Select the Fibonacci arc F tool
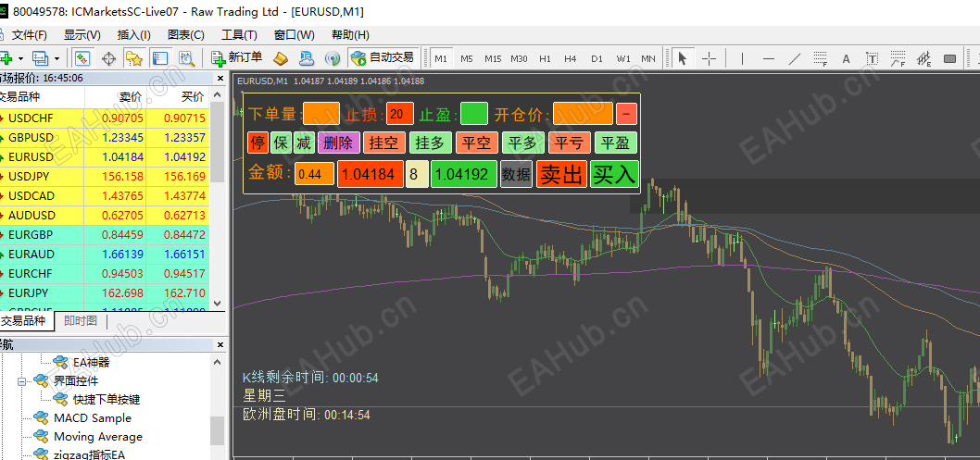980x460 pixels. click(x=898, y=58)
